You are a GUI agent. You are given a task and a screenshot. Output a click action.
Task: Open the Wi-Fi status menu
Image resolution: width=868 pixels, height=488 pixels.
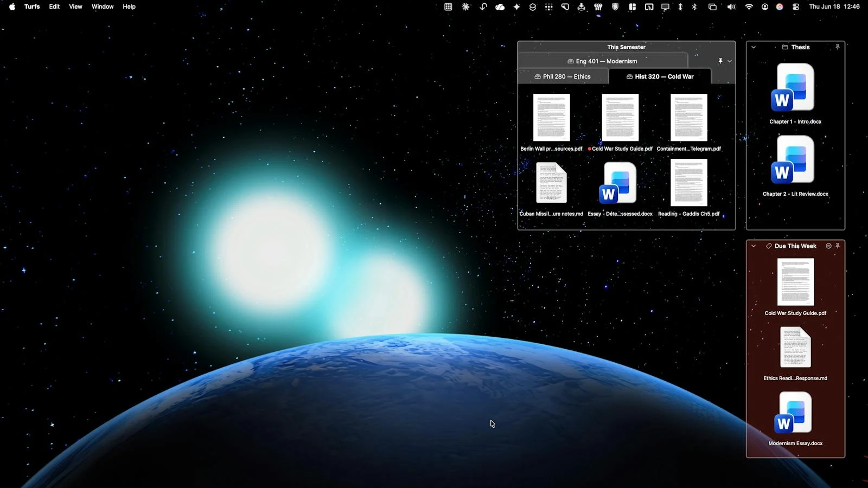pos(749,7)
